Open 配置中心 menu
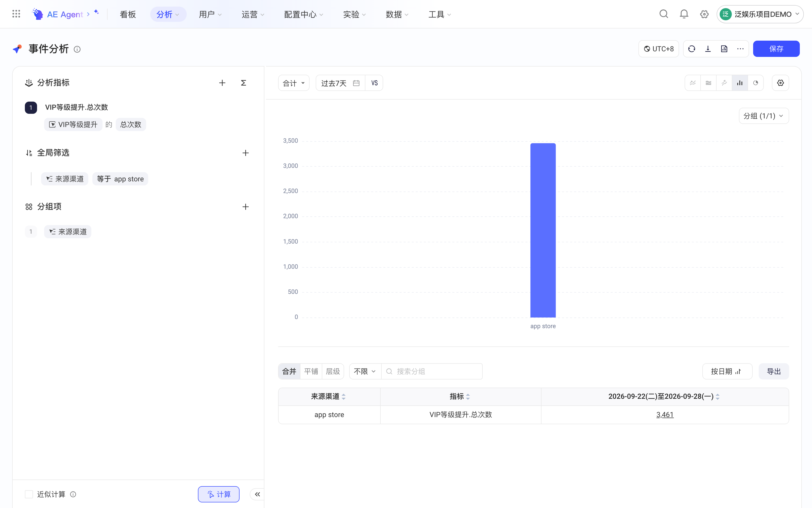This screenshot has height=508, width=812. (304, 14)
